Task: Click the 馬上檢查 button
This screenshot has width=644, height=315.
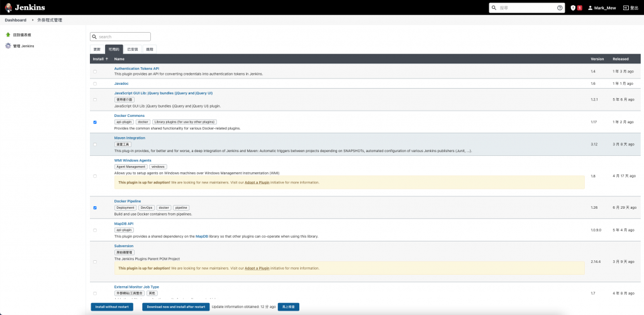Action: 288,307
